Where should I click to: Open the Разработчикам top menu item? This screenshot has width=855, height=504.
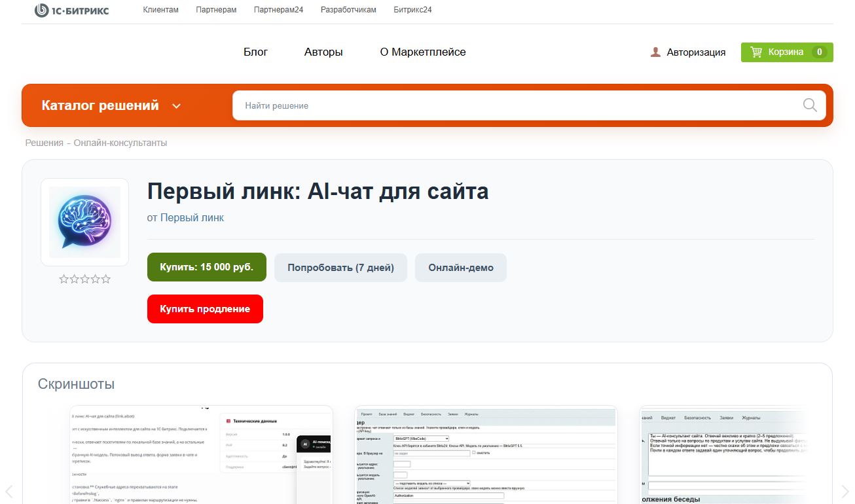coord(348,10)
